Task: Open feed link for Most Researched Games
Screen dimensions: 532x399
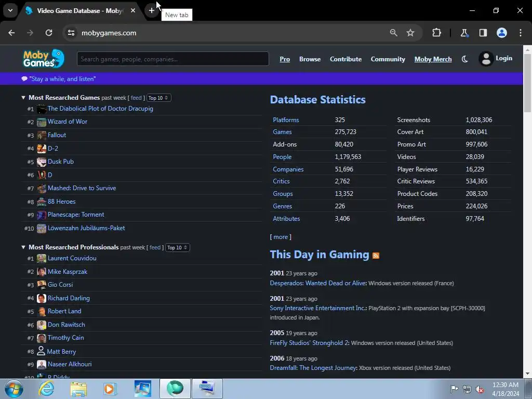Action: (x=136, y=98)
